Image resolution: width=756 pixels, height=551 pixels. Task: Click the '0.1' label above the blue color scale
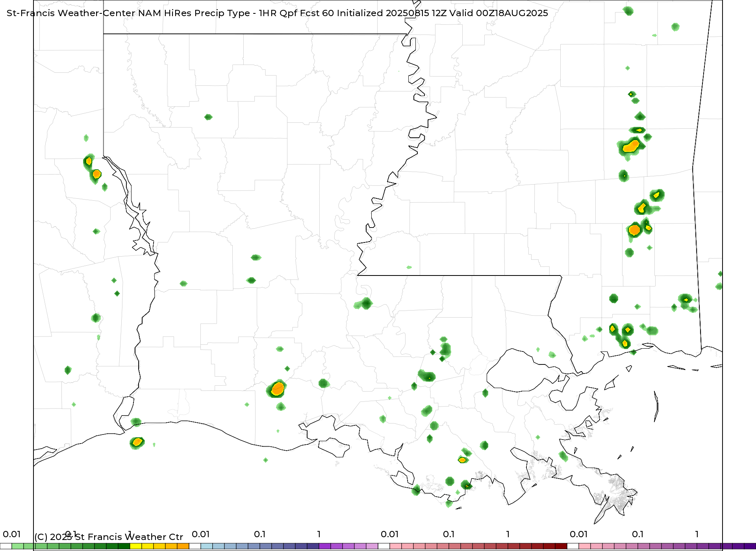(x=260, y=534)
